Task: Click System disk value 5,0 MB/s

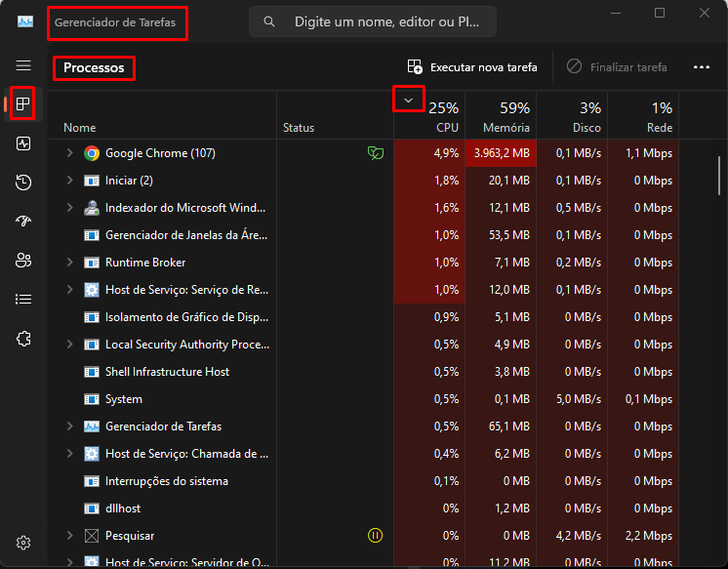Action: [578, 399]
